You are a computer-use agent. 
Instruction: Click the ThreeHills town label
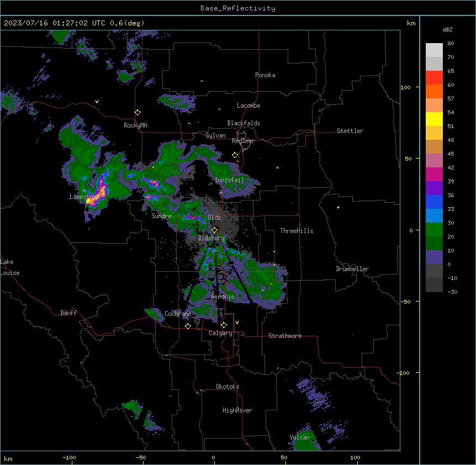tap(297, 231)
